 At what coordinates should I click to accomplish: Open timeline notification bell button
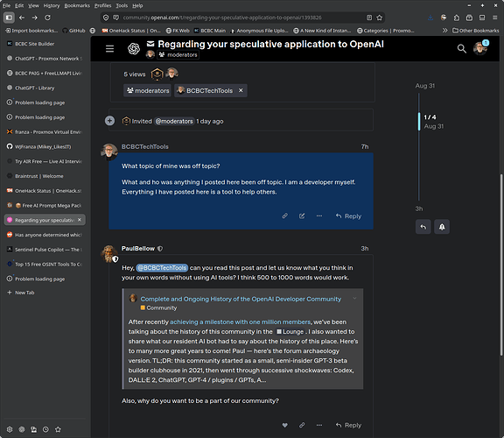442,227
